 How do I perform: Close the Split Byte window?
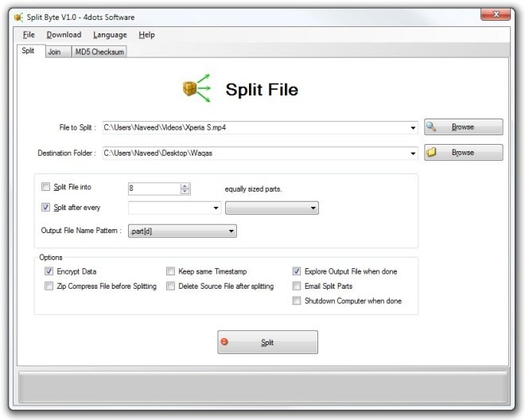(496, 14)
